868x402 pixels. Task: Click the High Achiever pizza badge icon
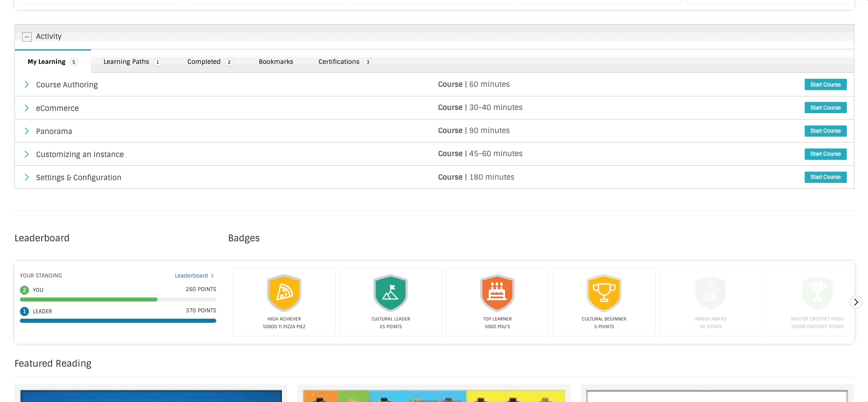click(x=284, y=293)
